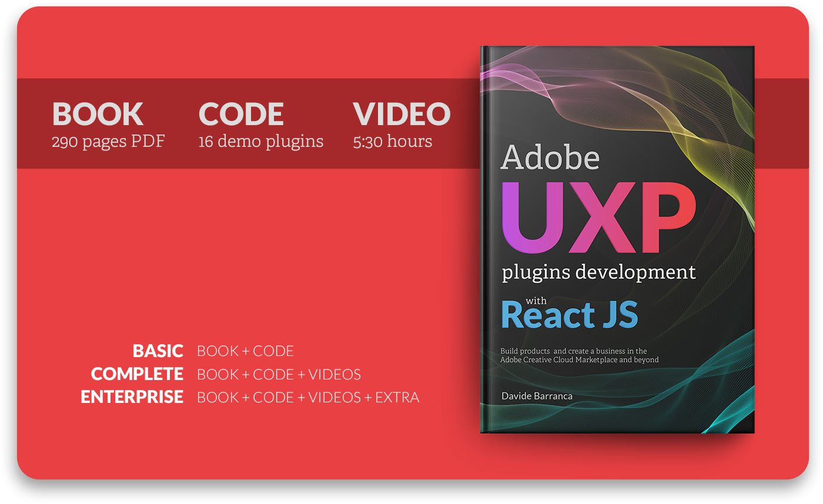Click the BOOK heading
The height and width of the screenshot is (504, 823).
[x=98, y=114]
